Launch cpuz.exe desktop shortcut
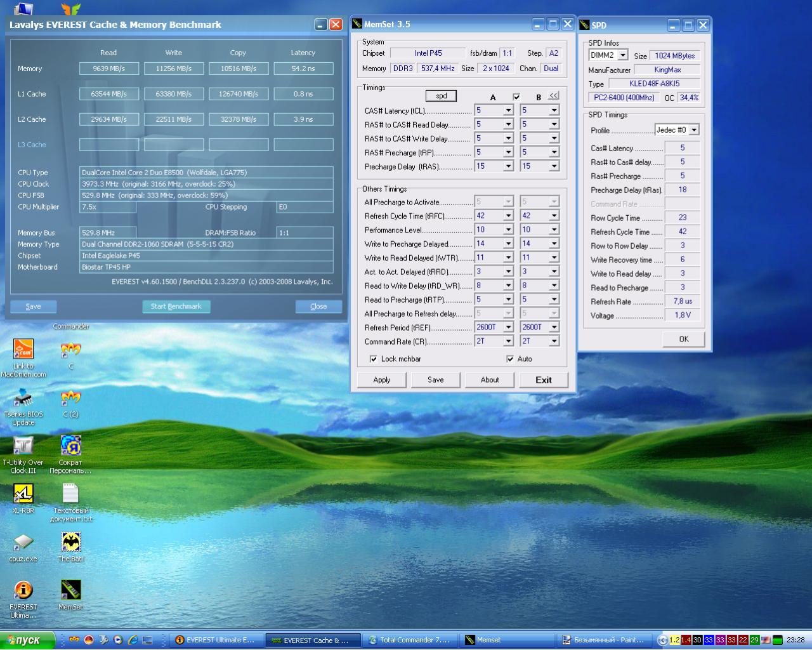The width and height of the screenshot is (812, 650). [x=23, y=542]
